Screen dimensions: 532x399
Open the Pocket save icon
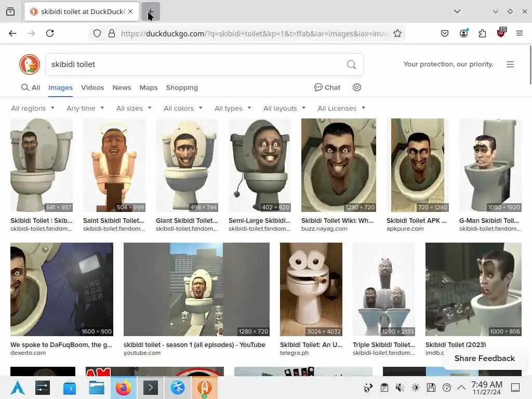tap(445, 33)
